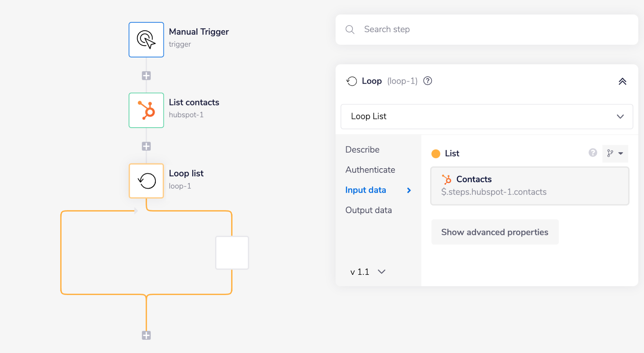Open the Loop List operation dropdown
644x353 pixels.
[487, 116]
